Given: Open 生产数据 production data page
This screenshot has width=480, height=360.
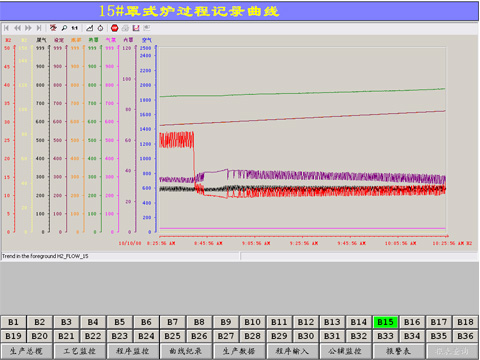Looking at the screenshot, I should point(239,351).
